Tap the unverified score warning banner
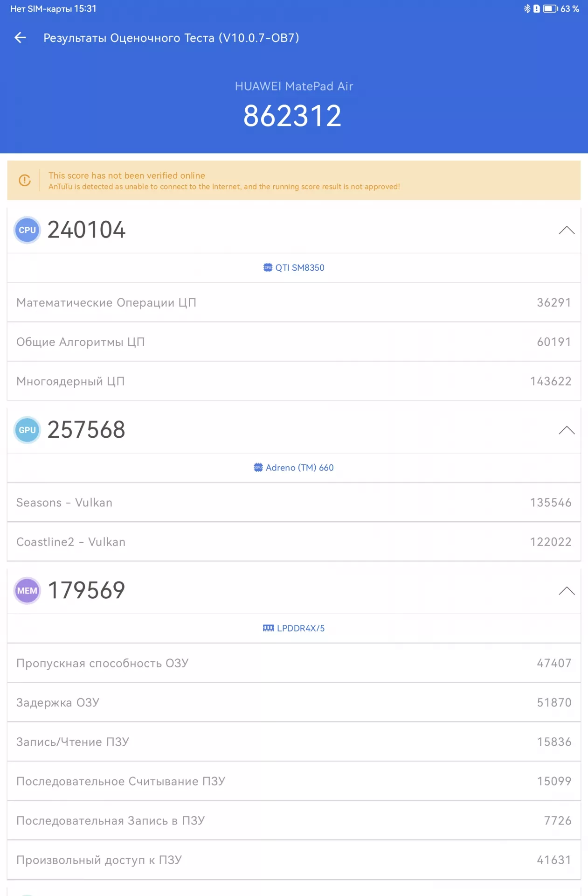 [x=294, y=181]
